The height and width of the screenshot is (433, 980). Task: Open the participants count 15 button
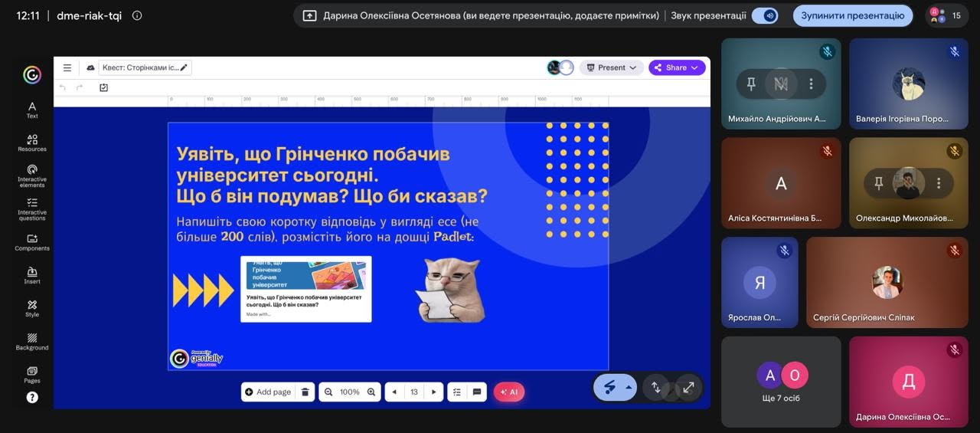pos(946,15)
